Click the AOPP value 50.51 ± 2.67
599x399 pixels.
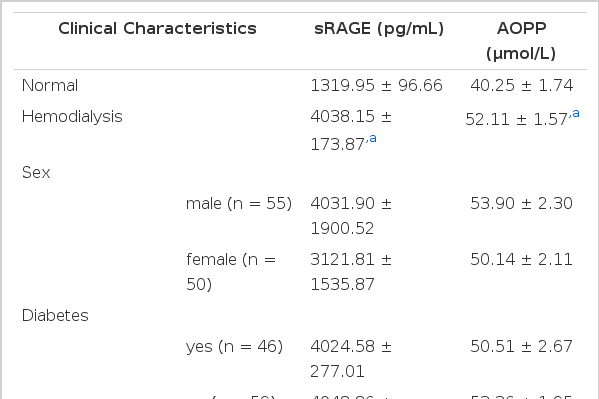point(521,347)
